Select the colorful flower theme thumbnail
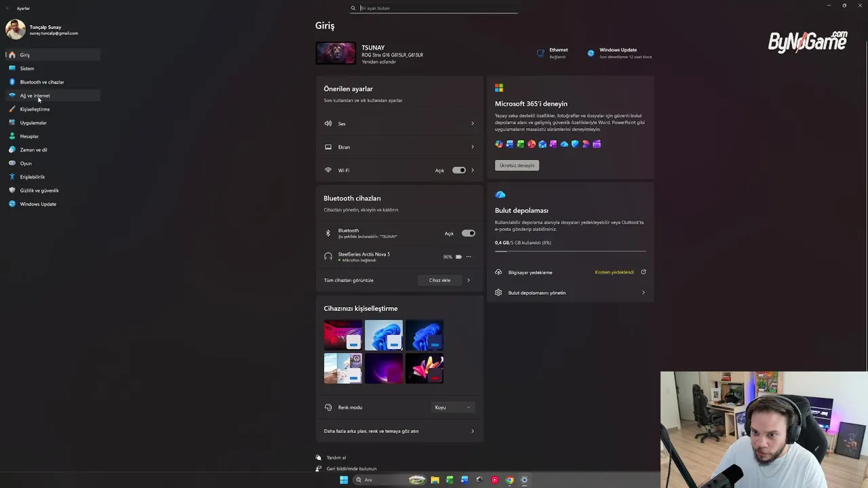Screen dimensions: 868x488 point(425,368)
